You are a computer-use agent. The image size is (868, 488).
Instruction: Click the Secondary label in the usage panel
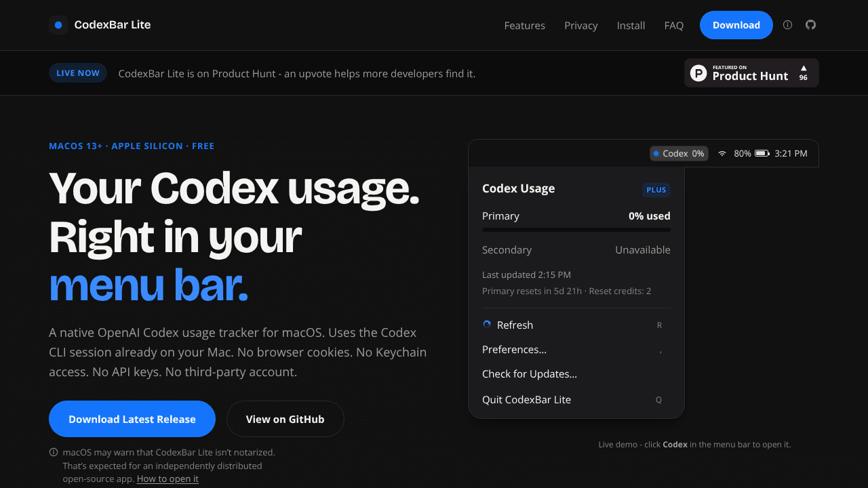point(507,250)
